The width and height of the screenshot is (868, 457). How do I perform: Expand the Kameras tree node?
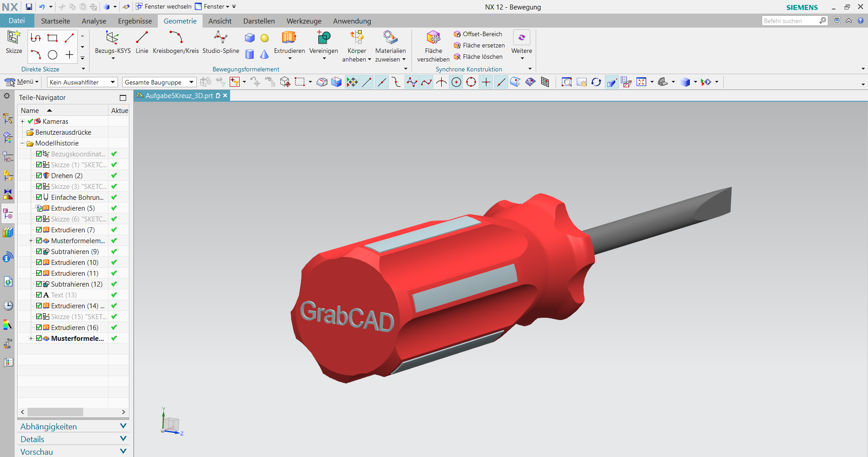(23, 121)
